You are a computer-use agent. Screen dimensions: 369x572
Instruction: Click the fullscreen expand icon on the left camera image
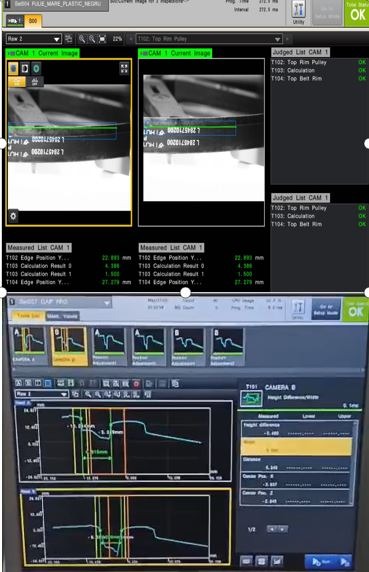[124, 69]
